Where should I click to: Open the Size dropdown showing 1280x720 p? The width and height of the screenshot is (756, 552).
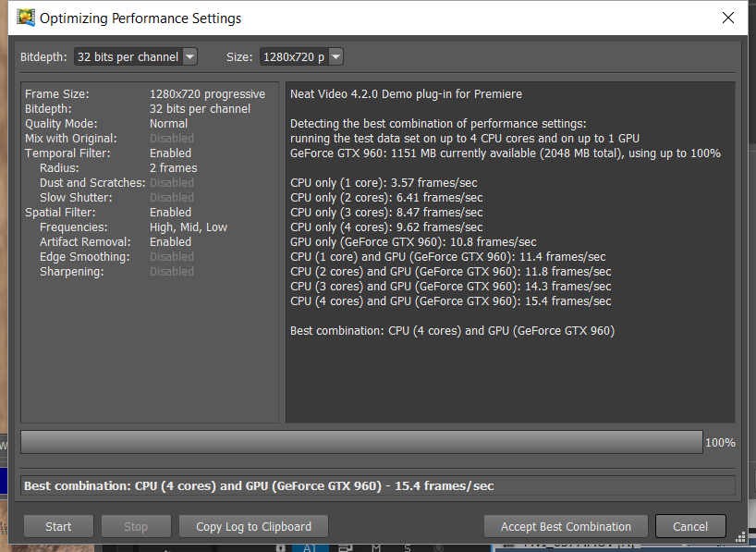click(x=301, y=57)
